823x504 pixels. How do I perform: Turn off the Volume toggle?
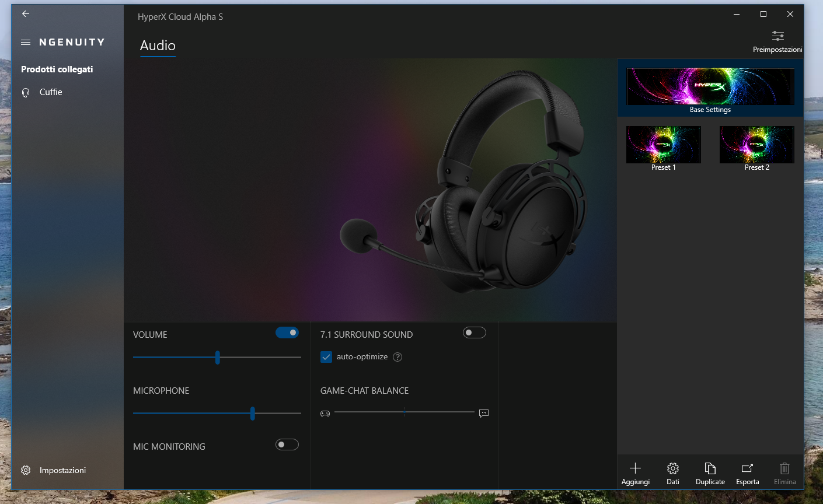287,332
